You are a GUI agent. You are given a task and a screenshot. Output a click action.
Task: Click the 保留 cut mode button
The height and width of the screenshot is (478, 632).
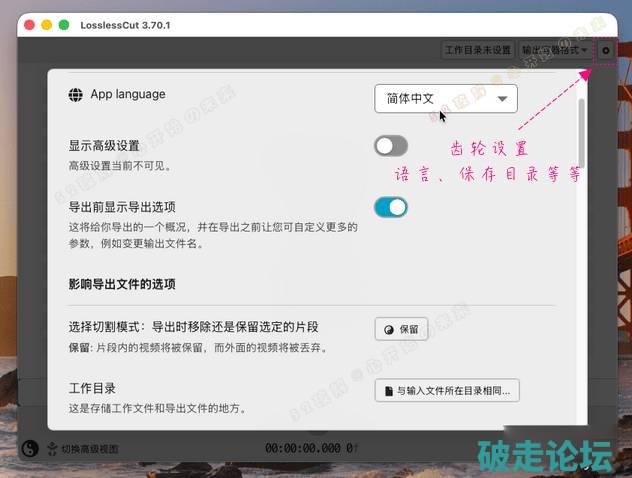(x=401, y=329)
